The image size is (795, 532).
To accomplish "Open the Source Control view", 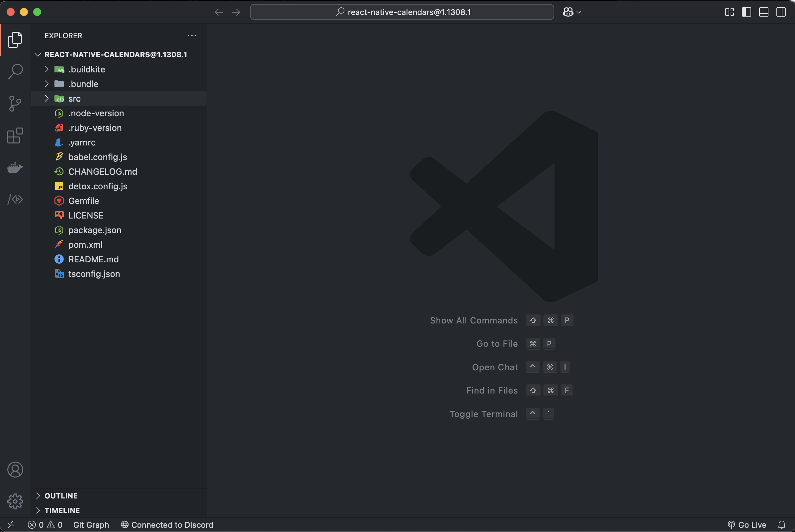I will [x=15, y=104].
